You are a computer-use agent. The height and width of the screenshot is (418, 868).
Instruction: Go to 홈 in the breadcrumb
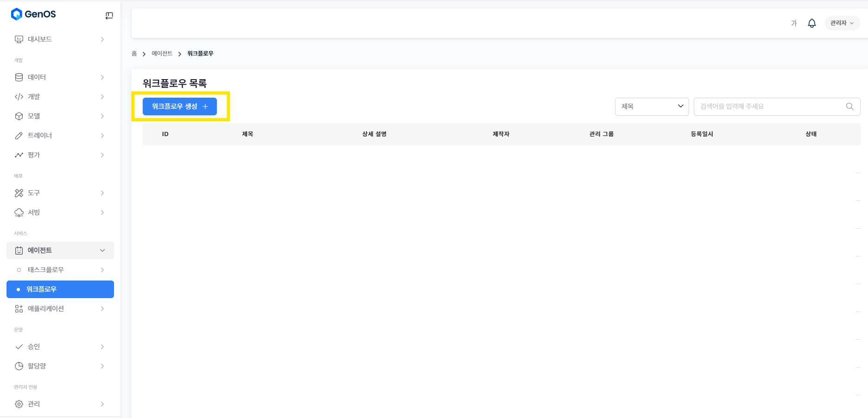click(x=134, y=54)
